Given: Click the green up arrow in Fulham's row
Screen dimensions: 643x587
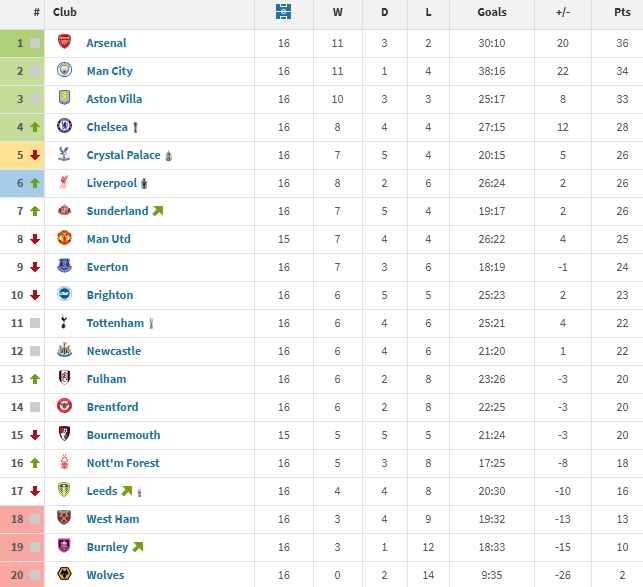Looking at the screenshot, I should (35, 379).
